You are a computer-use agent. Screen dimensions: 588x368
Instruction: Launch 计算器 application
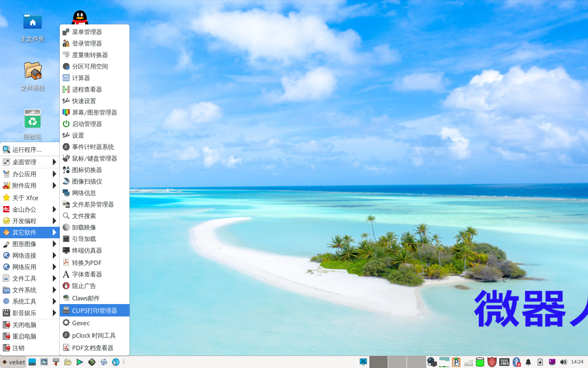pos(95,78)
